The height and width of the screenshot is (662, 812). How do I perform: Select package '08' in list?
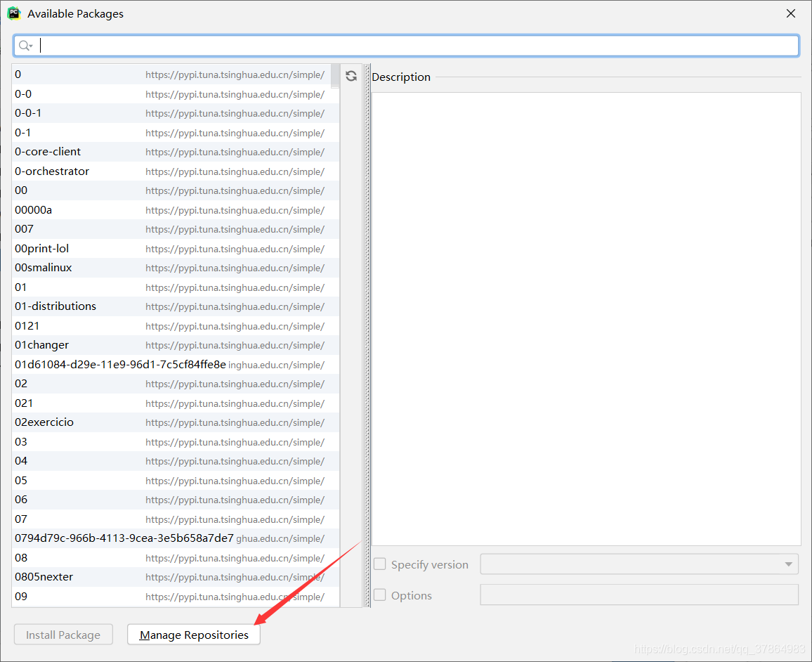(176, 558)
